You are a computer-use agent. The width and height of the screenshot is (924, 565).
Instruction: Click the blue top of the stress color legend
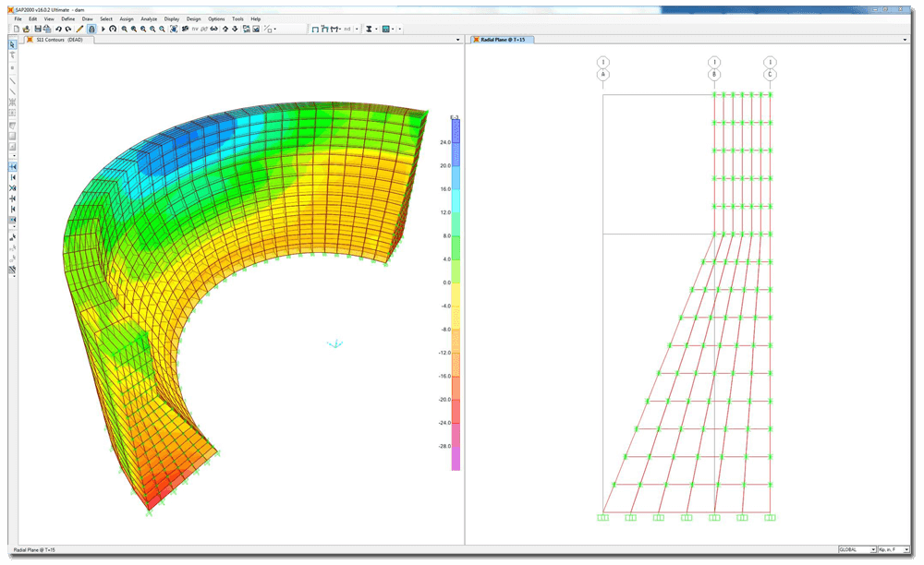coord(456,129)
